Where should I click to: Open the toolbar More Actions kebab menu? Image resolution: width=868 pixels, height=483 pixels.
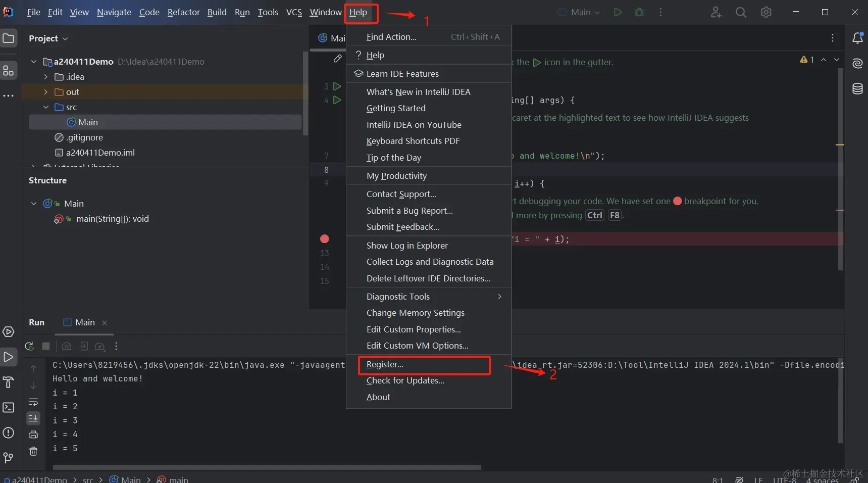point(660,12)
